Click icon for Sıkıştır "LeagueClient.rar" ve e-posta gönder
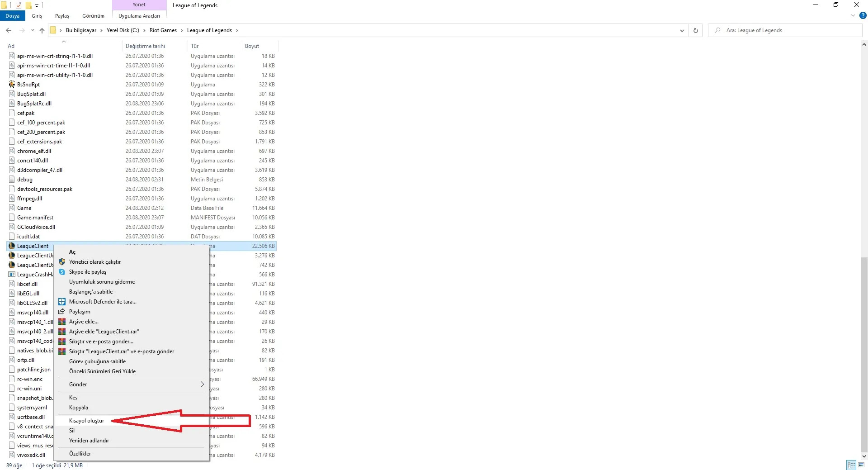868x470 pixels. 62,351
